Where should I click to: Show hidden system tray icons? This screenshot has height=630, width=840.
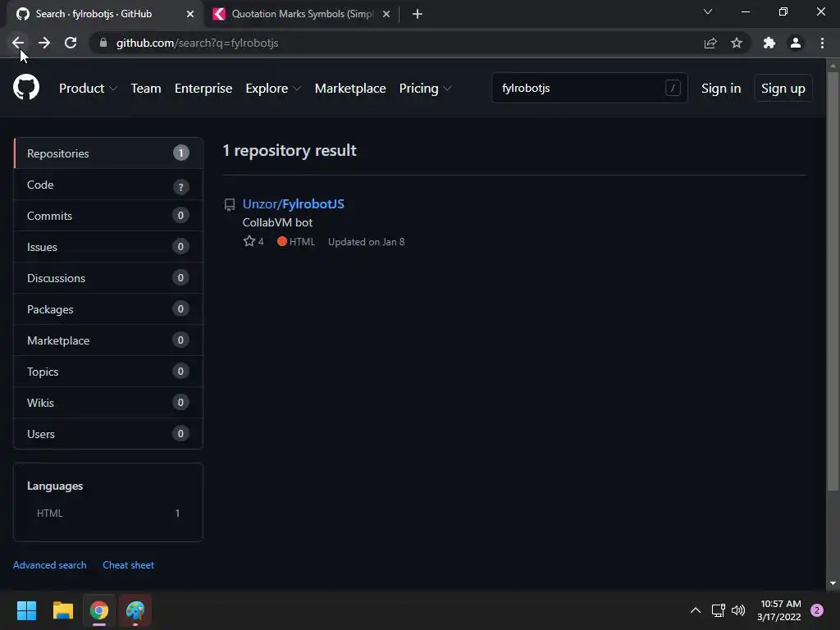[696, 610]
